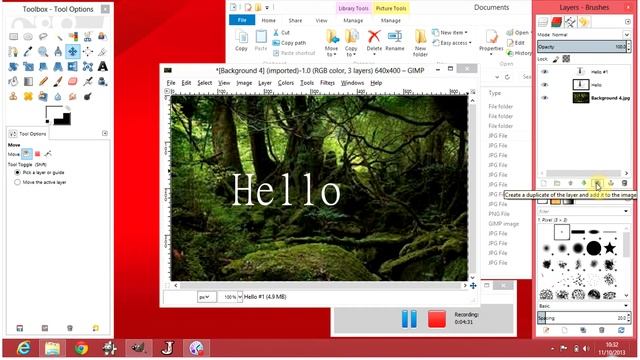Switch to Channels tab in Layers dock

click(x=557, y=22)
